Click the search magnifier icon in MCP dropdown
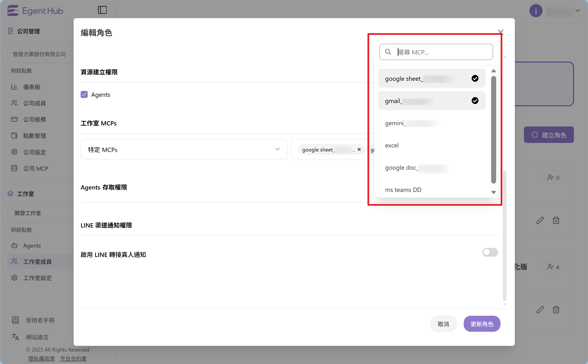 388,52
